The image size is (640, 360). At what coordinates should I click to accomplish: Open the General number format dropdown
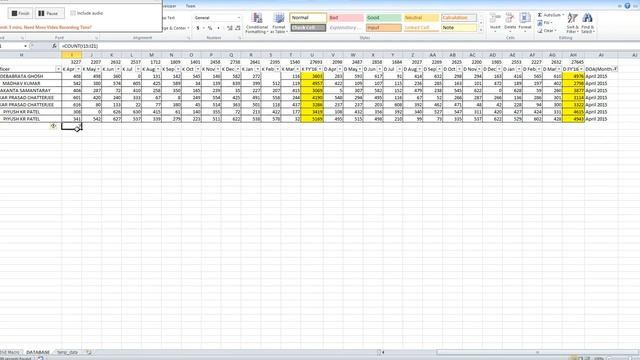[x=239, y=18]
